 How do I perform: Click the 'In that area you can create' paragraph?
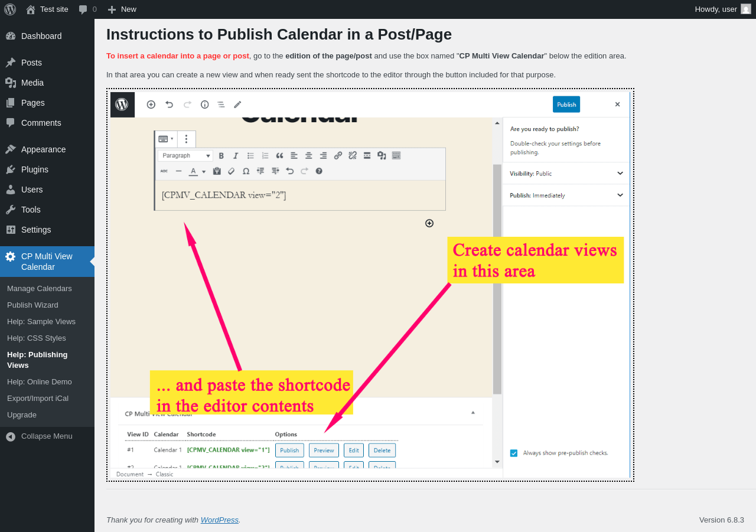(331, 75)
